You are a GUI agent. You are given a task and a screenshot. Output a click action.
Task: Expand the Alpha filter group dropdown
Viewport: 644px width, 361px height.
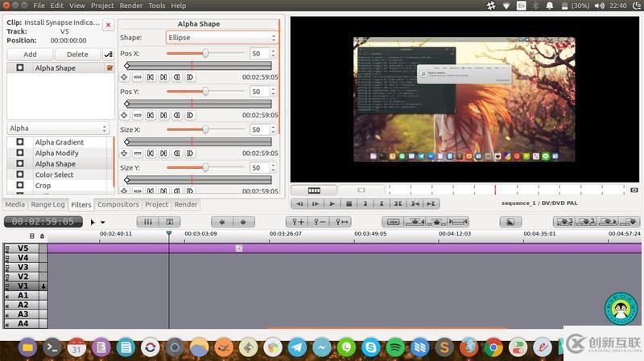pyautogui.click(x=58, y=129)
